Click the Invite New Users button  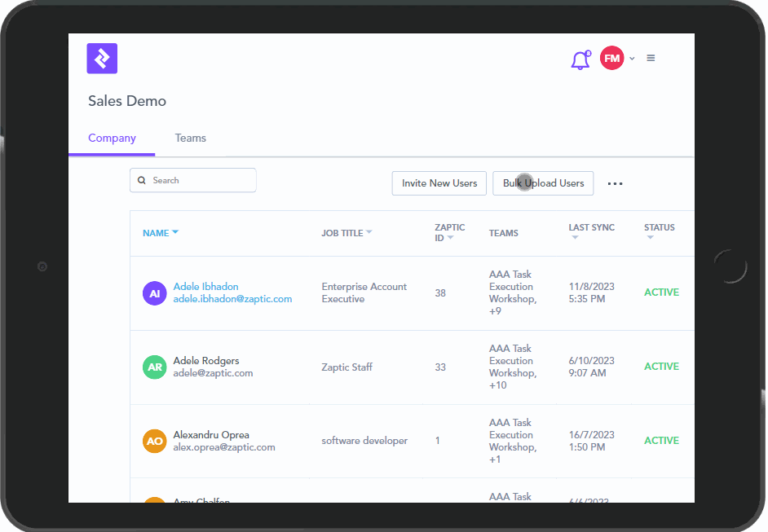coord(439,183)
